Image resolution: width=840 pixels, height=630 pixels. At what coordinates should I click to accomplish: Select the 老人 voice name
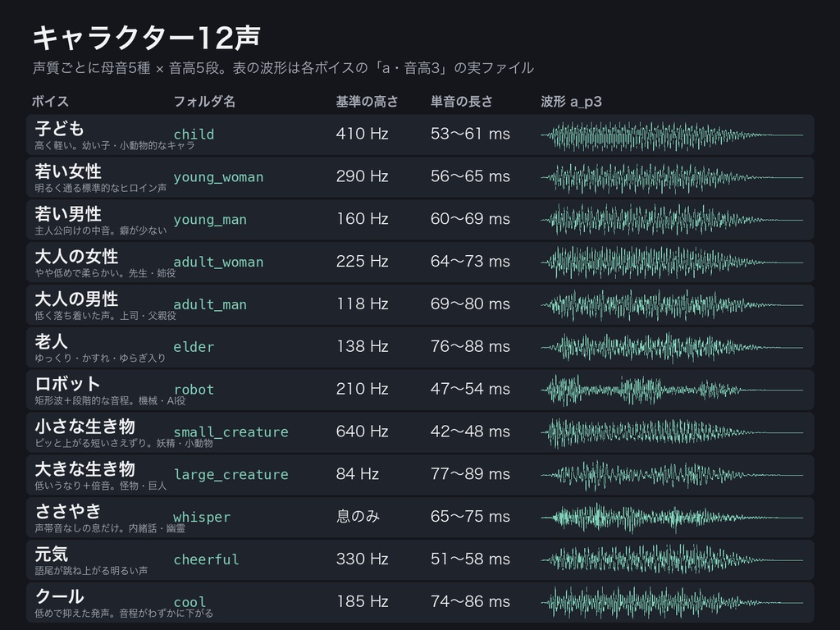pyautogui.click(x=52, y=341)
